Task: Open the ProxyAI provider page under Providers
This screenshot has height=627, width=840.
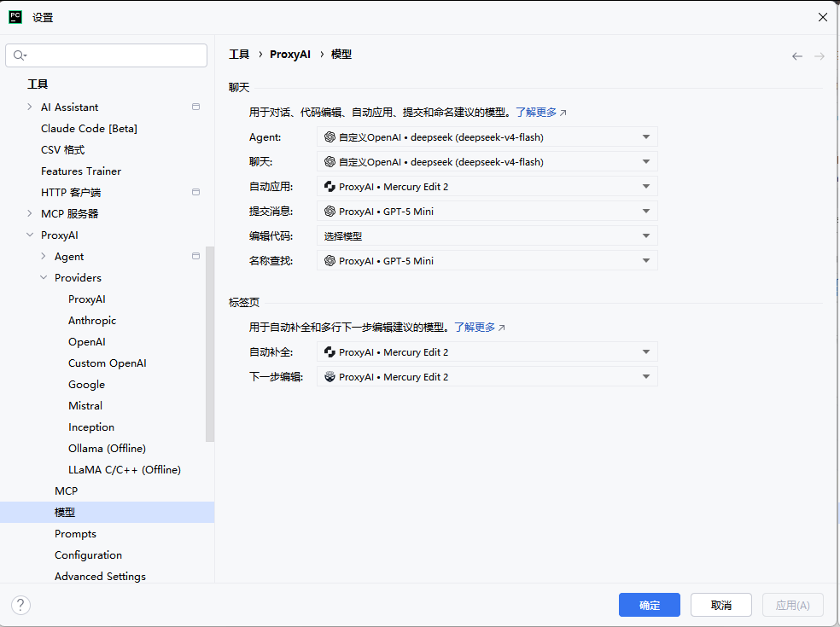Action: point(87,299)
